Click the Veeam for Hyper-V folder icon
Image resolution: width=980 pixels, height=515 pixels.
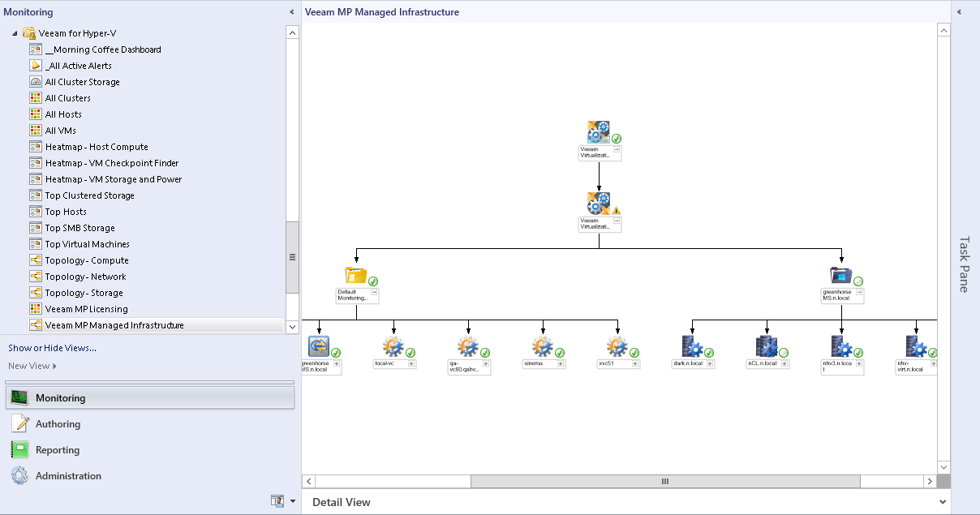click(29, 33)
